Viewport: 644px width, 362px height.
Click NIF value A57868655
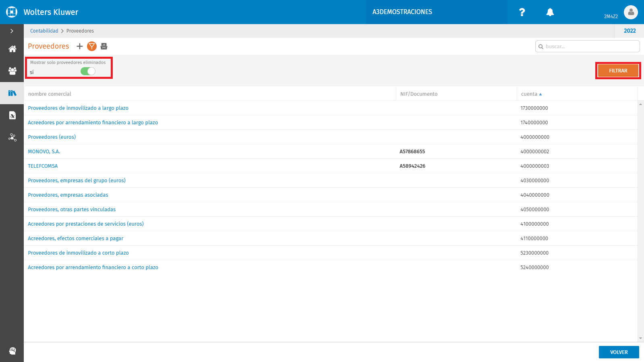(x=412, y=152)
